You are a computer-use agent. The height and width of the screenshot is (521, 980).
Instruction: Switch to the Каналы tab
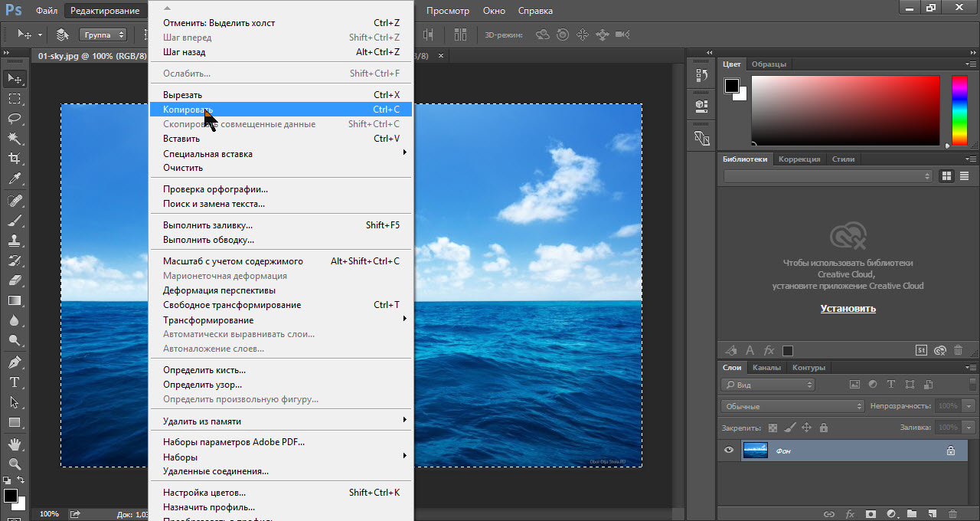766,368
